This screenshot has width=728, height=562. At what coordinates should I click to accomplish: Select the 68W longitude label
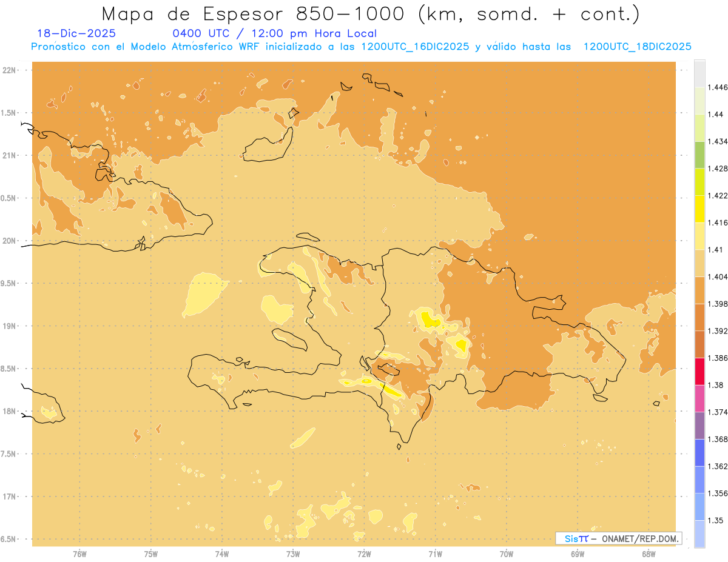[649, 554]
